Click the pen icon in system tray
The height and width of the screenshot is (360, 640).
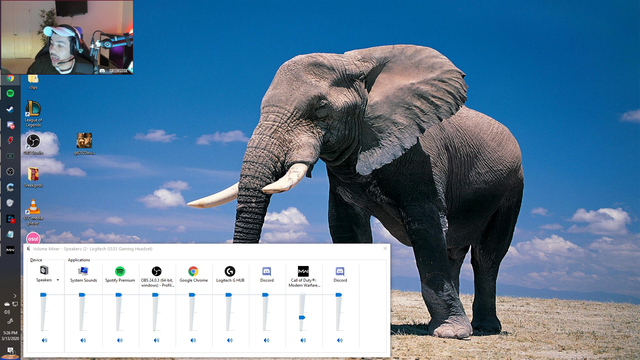pyautogui.click(x=10, y=321)
